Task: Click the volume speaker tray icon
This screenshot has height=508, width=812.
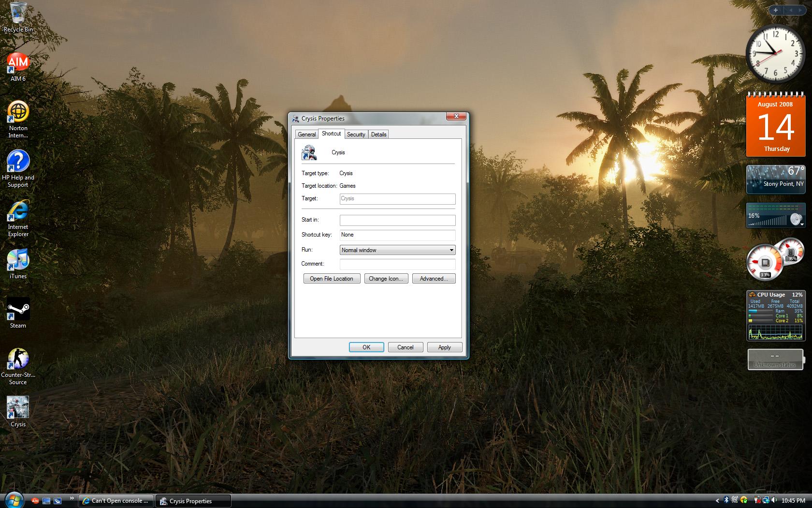Action: click(774, 500)
